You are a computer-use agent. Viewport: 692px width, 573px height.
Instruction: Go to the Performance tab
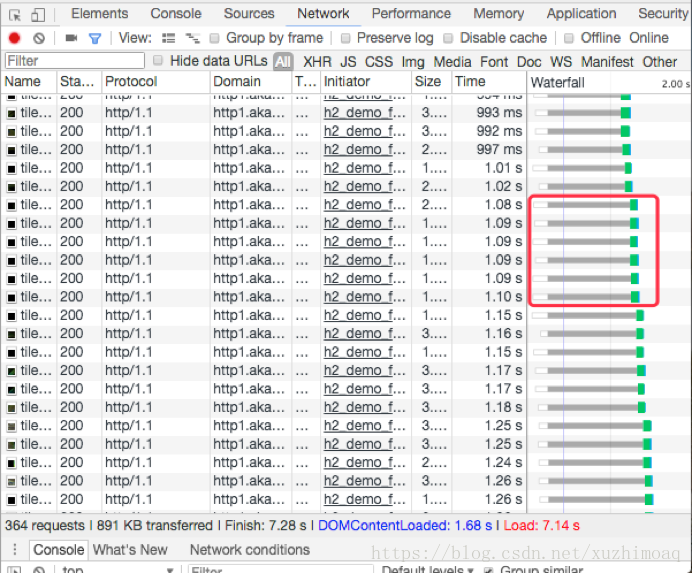tap(411, 14)
